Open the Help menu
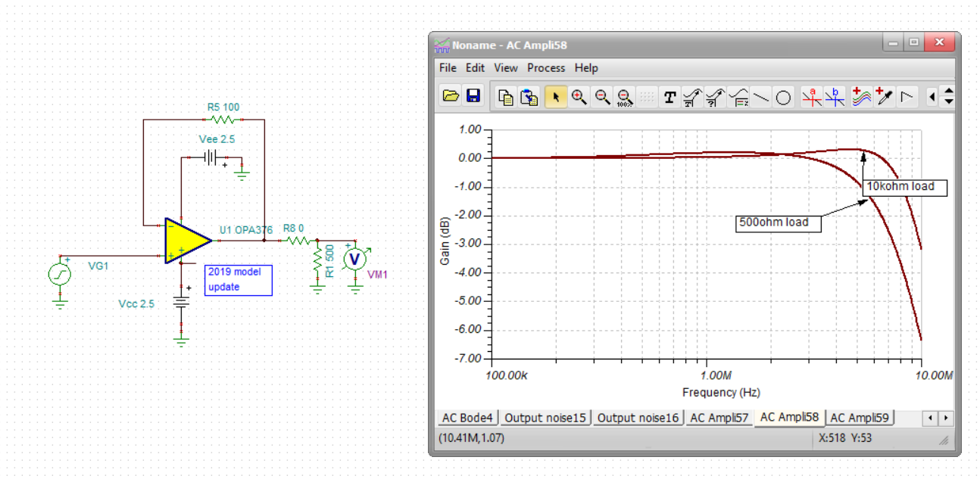This screenshot has width=980, height=479. (x=586, y=67)
